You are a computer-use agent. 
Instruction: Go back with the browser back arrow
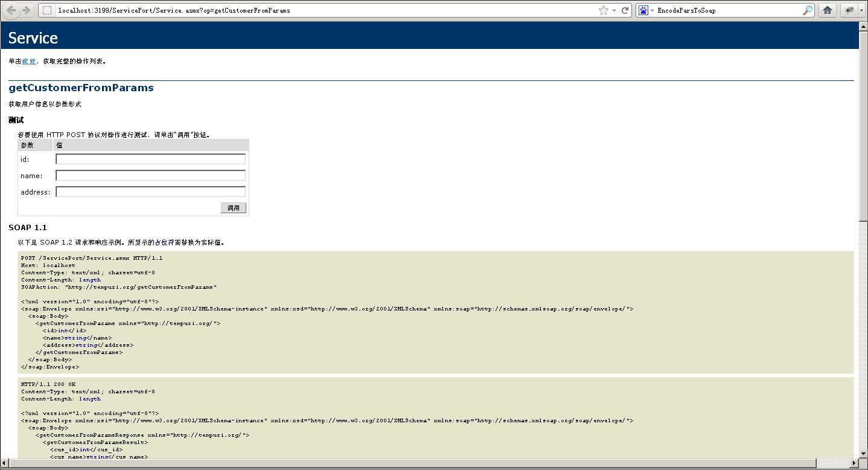coord(11,10)
